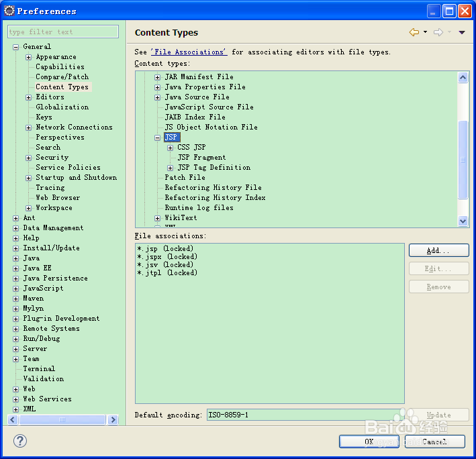
Task: Select the *.jsv (locked) association
Action: [x=165, y=264]
